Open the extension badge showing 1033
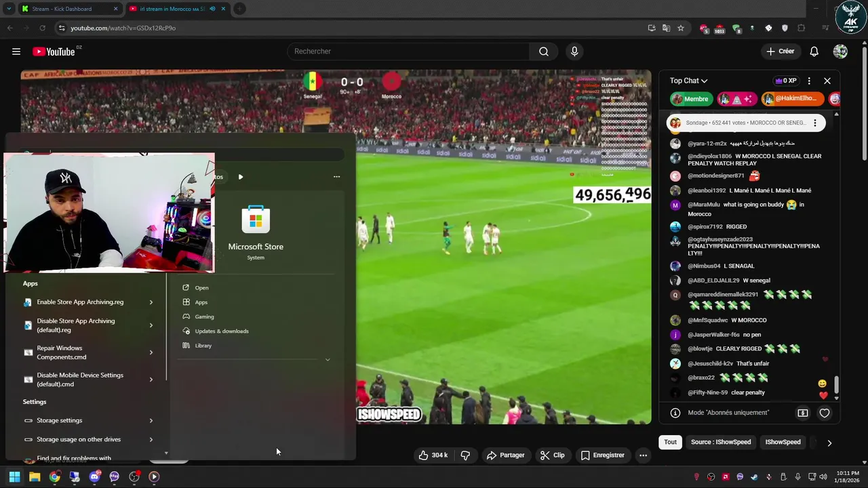Image resolution: width=868 pixels, height=488 pixels. point(719,28)
